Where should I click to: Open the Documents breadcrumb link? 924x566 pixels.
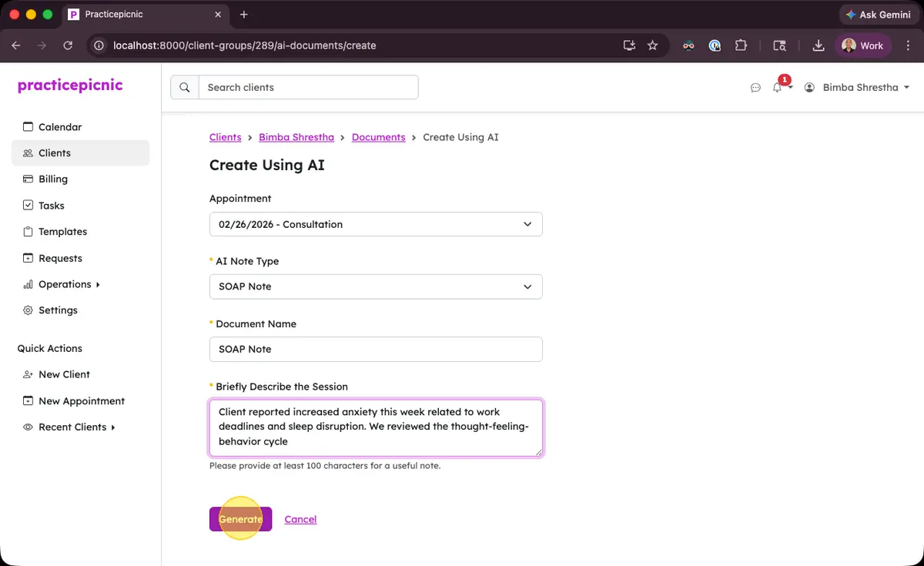pos(378,137)
